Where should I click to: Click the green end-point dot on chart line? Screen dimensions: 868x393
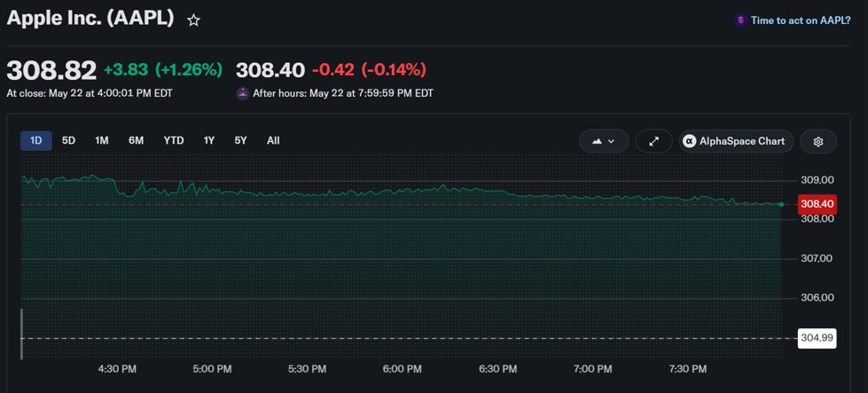point(781,204)
